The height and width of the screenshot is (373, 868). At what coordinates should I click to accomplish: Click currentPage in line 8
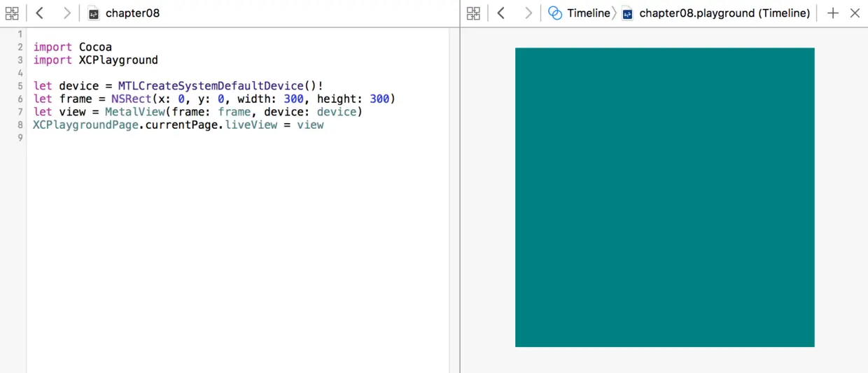181,125
